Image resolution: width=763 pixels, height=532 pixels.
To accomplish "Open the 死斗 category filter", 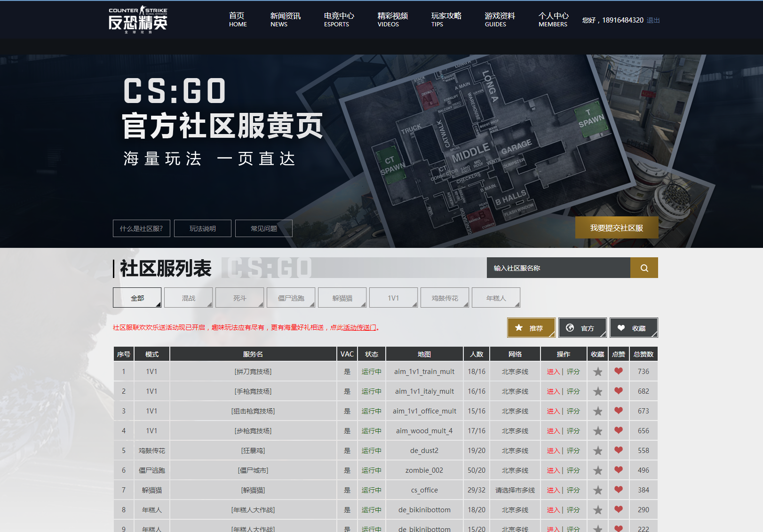I will [x=239, y=297].
